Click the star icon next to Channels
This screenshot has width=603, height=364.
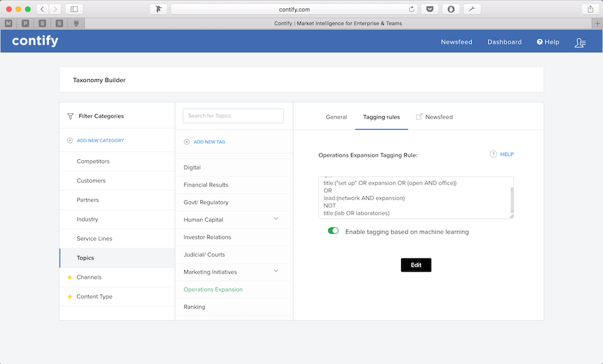[69, 277]
